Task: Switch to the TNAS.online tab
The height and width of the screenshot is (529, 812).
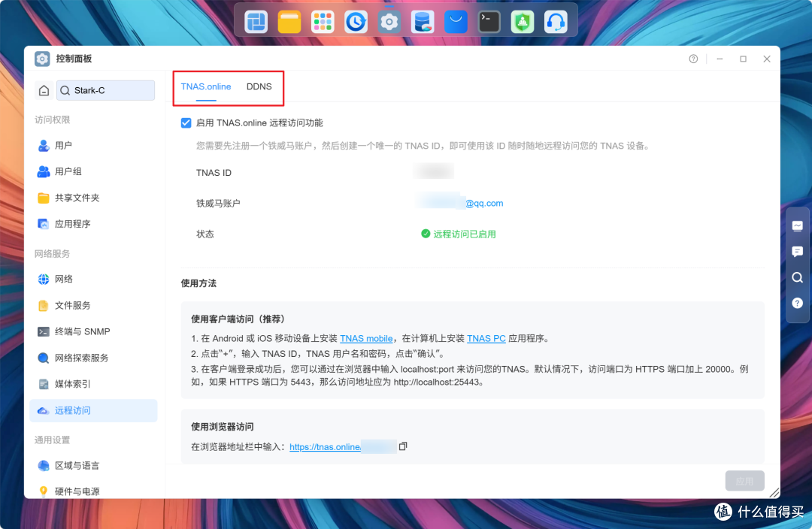Action: tap(205, 87)
